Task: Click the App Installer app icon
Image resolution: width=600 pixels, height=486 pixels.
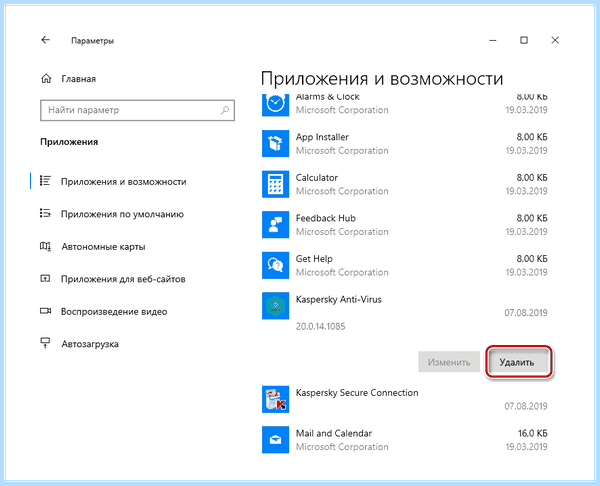Action: tap(276, 144)
